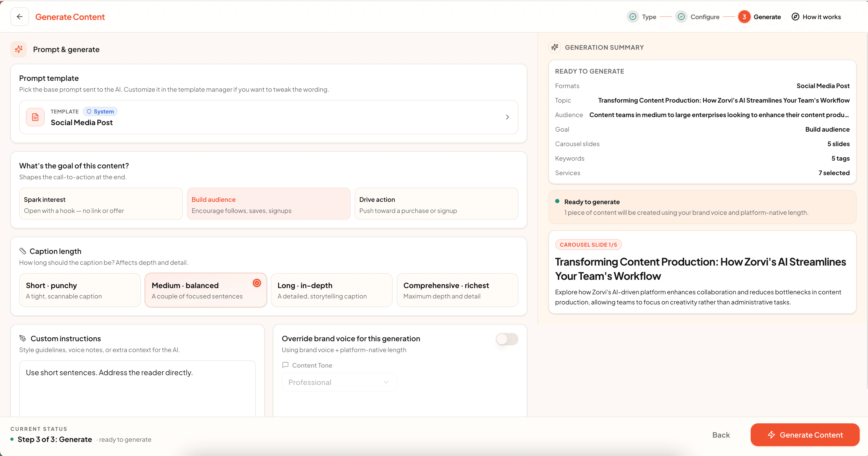Click the Generate Content button
This screenshot has width=868, height=456.
click(805, 435)
